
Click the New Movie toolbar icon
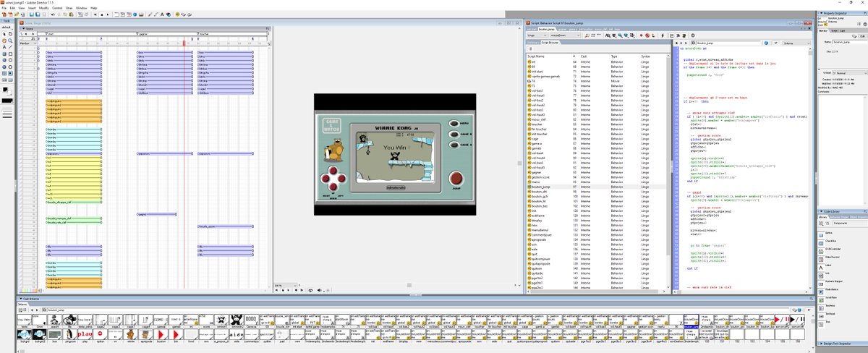click(4, 14)
